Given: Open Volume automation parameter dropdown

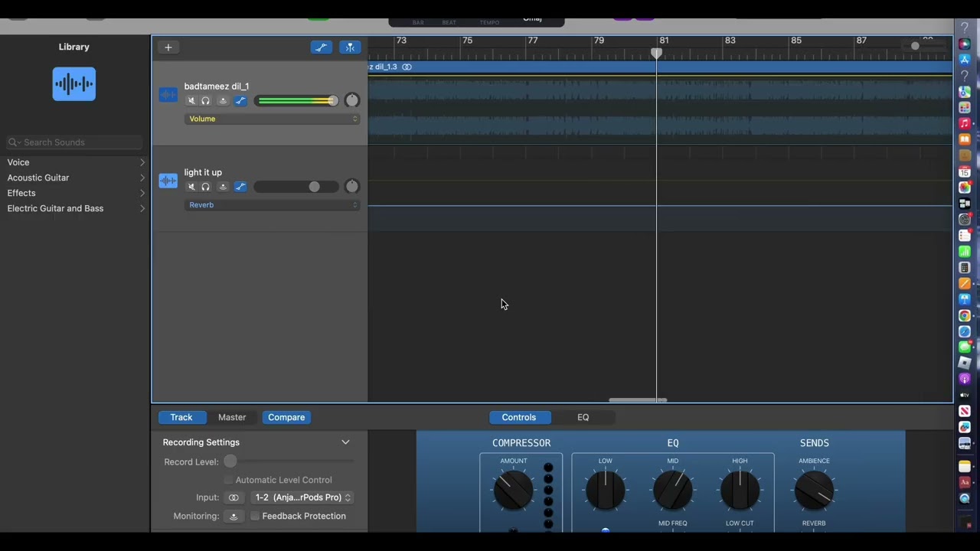Looking at the screenshot, I should [273, 119].
